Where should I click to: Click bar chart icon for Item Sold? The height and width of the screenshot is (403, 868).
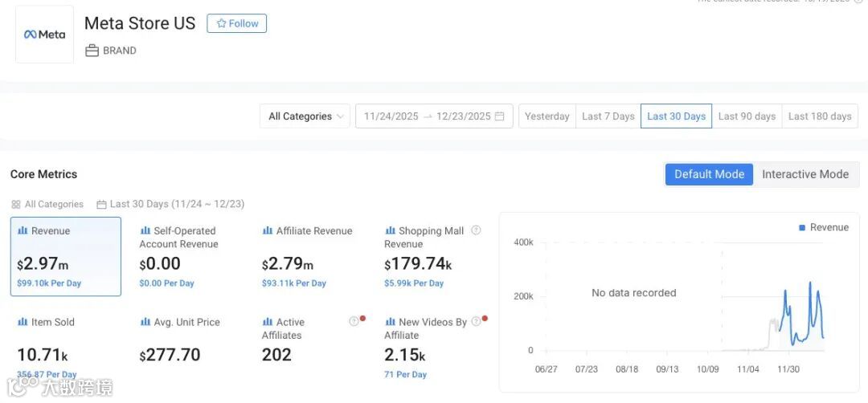(23, 322)
